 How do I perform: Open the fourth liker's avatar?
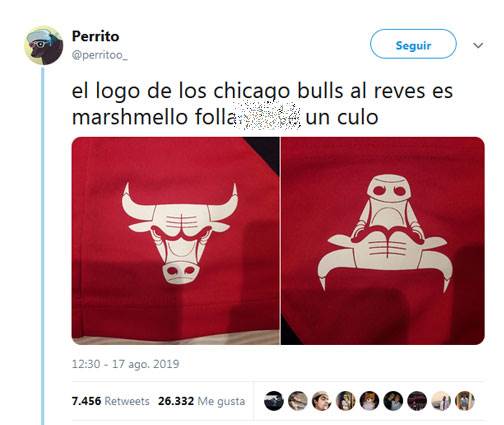pos(345,401)
